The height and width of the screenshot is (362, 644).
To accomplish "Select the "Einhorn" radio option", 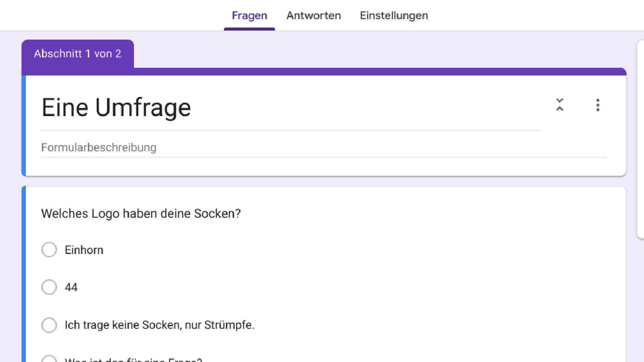I will click(x=49, y=250).
